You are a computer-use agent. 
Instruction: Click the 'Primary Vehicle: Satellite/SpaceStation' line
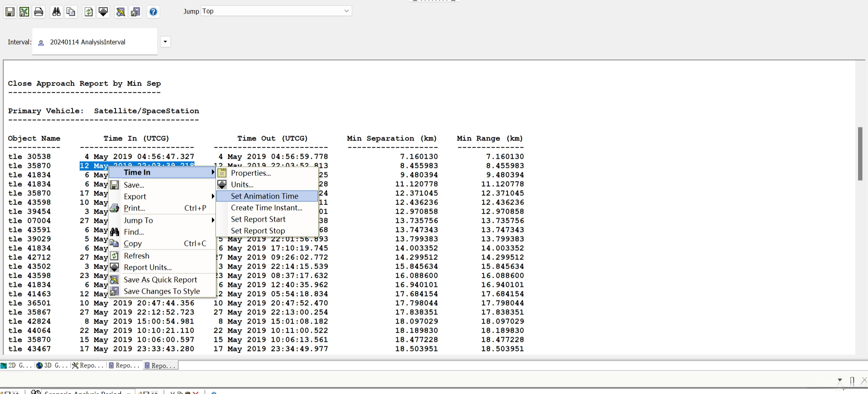tap(104, 111)
